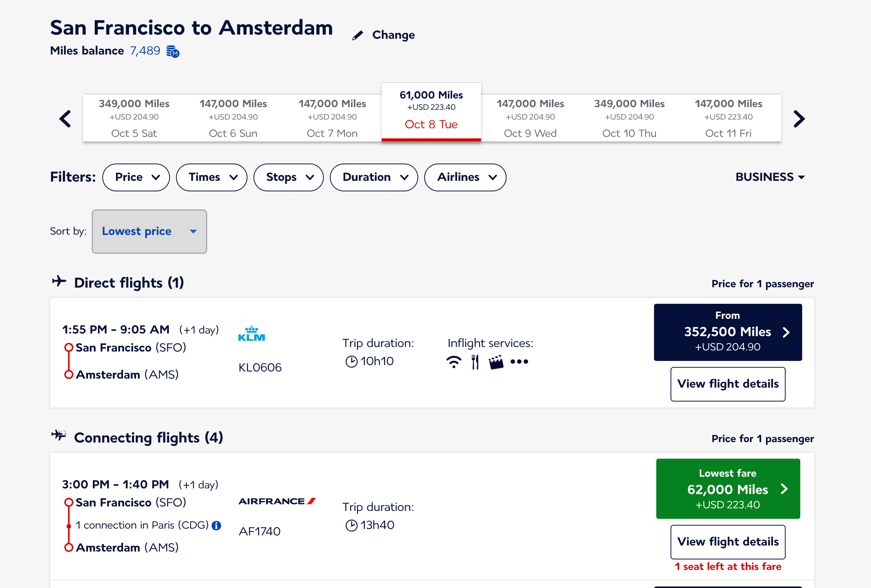871x588 pixels.
Task: Click the Wi-Fi inflight service icon
Action: click(454, 361)
